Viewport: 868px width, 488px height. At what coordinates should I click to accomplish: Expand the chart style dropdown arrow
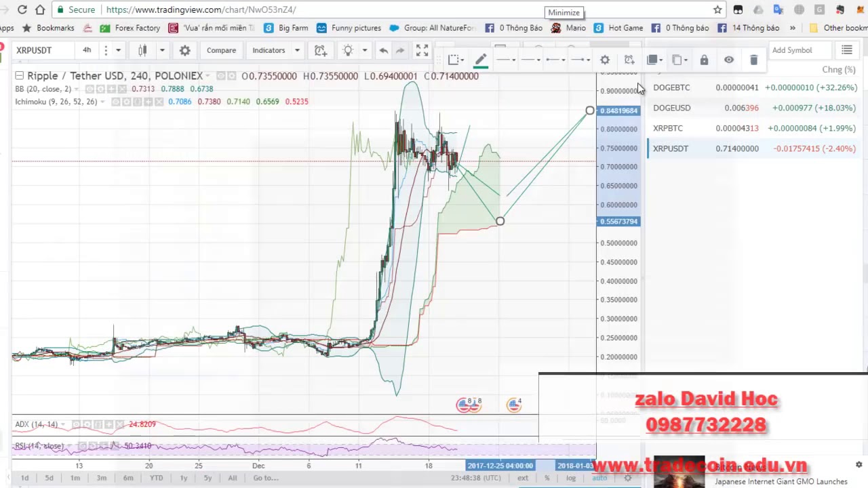pyautogui.click(x=161, y=50)
